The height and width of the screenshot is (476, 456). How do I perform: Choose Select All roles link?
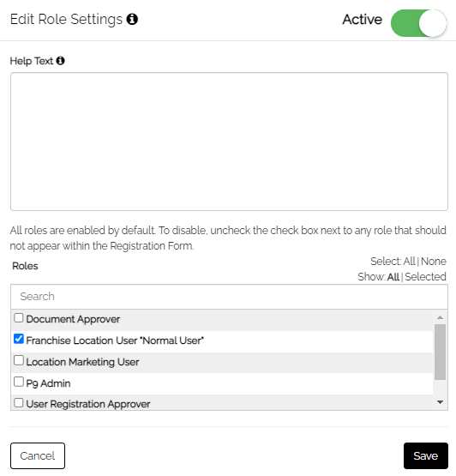click(x=409, y=262)
